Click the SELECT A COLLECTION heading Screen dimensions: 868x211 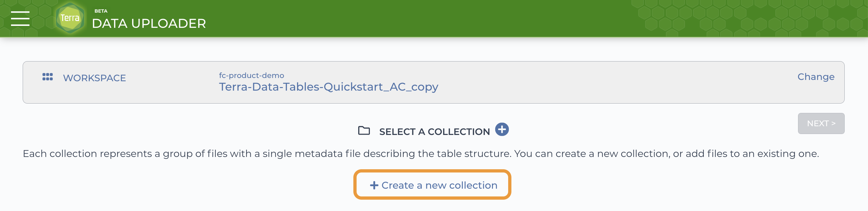tap(434, 132)
